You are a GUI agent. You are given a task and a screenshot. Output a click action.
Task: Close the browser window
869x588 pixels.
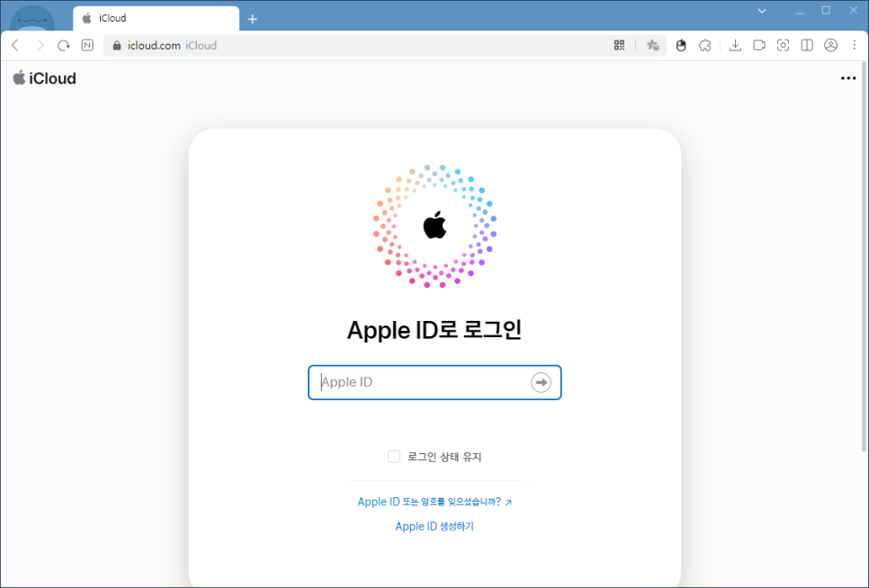pyautogui.click(x=854, y=11)
